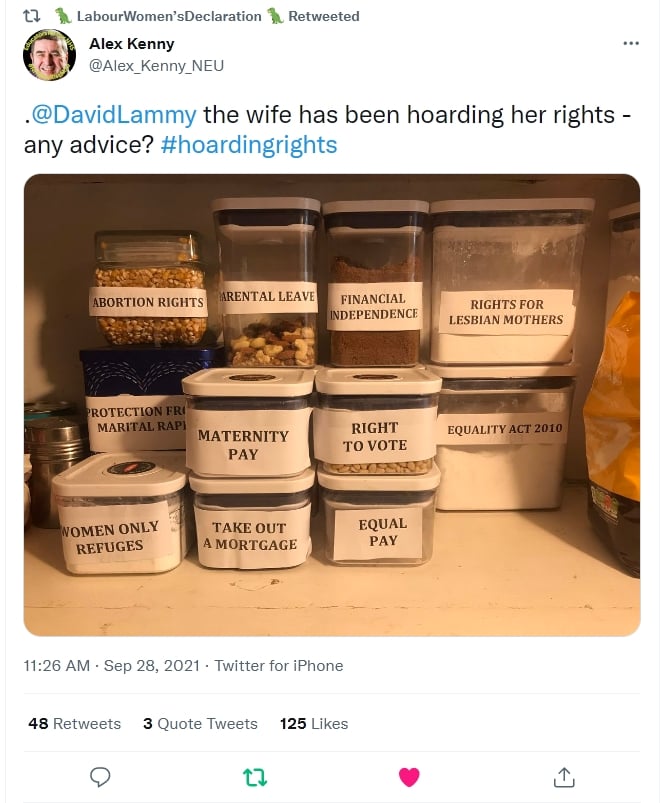Click the Sep 28, 2021 date
This screenshot has width=660, height=803.
tap(152, 665)
